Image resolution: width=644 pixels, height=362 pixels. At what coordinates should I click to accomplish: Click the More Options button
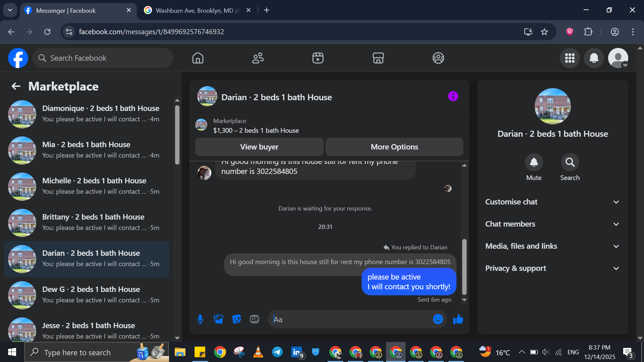tap(394, 147)
